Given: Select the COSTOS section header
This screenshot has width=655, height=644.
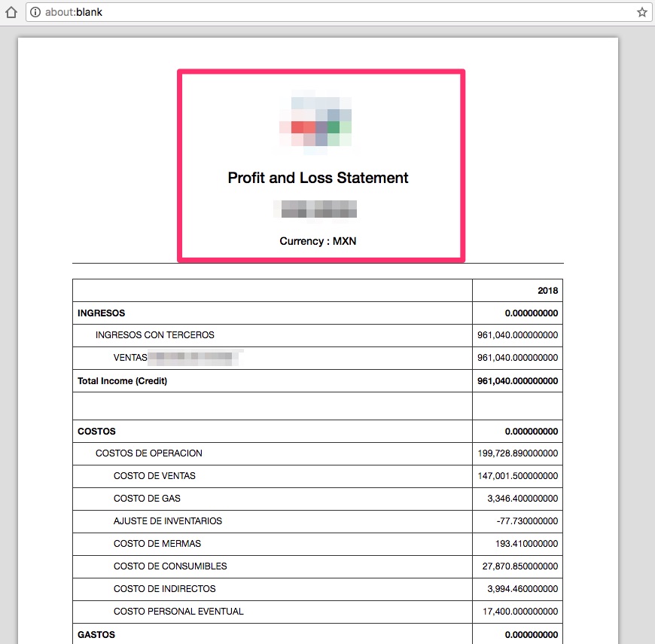Looking at the screenshot, I should 94,431.
